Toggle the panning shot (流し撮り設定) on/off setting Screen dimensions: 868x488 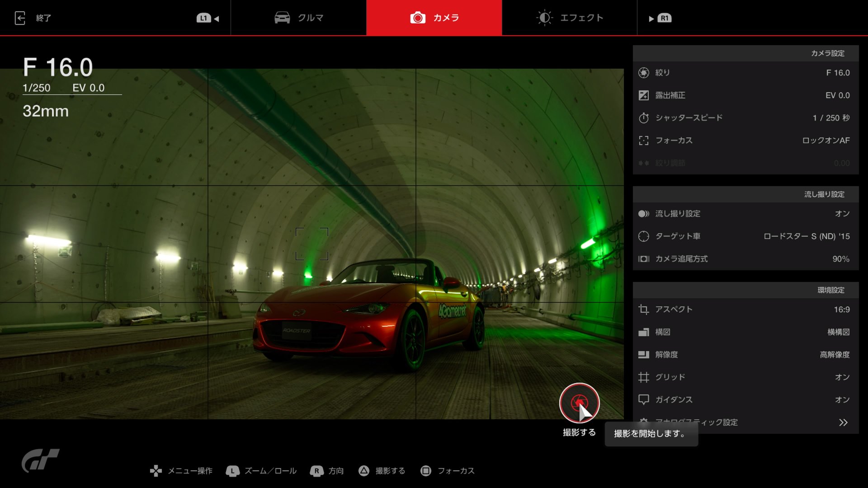click(x=842, y=214)
